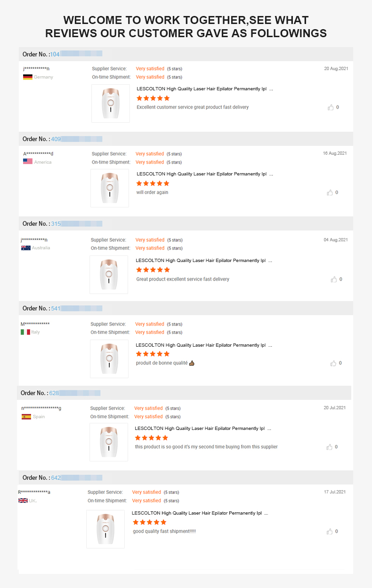372x588 pixels.
Task: Open order number starting with 104
Action: pyautogui.click(x=76, y=54)
